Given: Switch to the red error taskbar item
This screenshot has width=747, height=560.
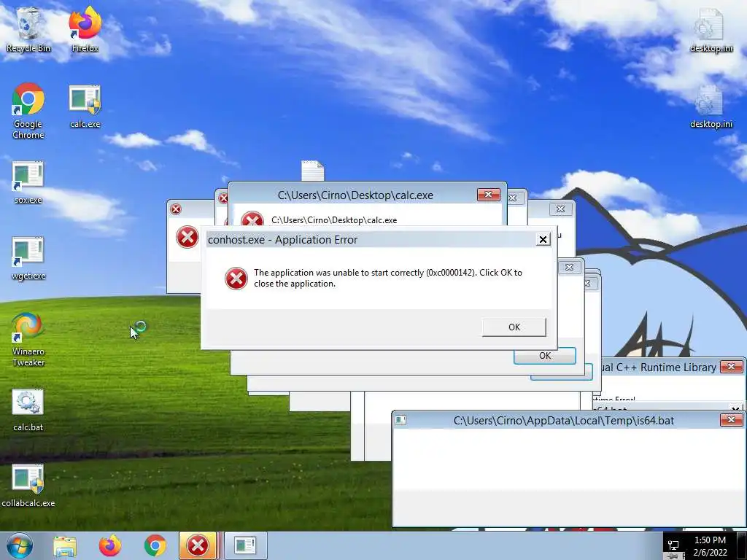Looking at the screenshot, I should point(198,545).
